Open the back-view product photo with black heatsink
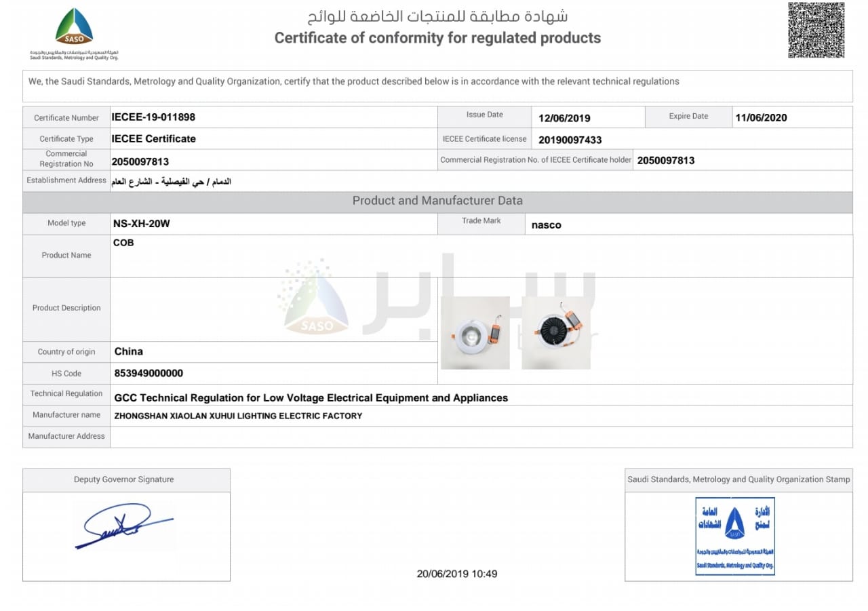The image size is (868, 611). pos(555,333)
